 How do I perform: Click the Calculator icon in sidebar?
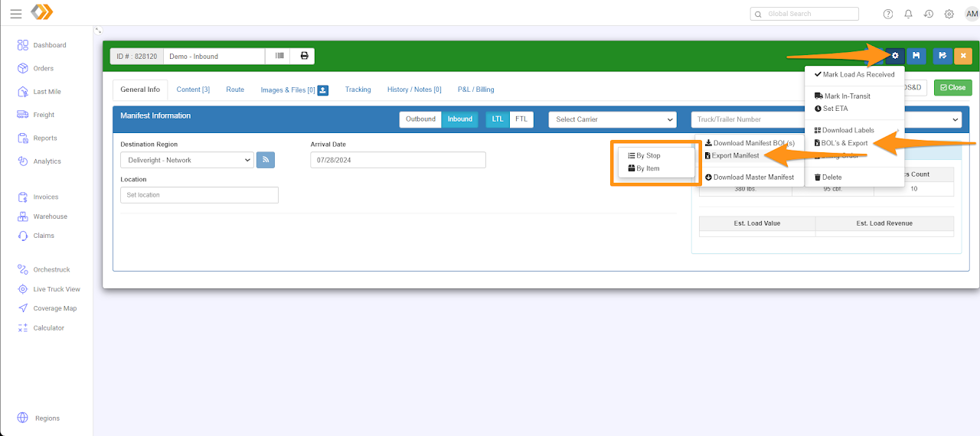point(23,327)
